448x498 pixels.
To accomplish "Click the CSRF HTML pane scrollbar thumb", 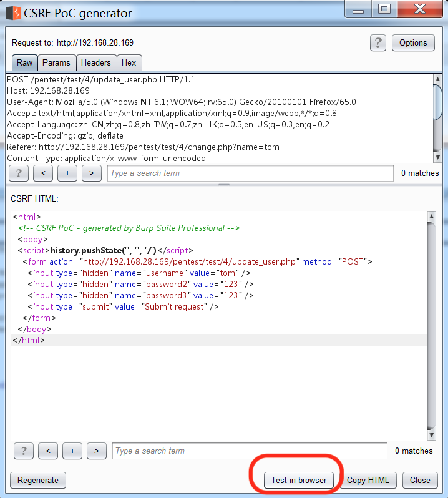I will (x=431, y=326).
